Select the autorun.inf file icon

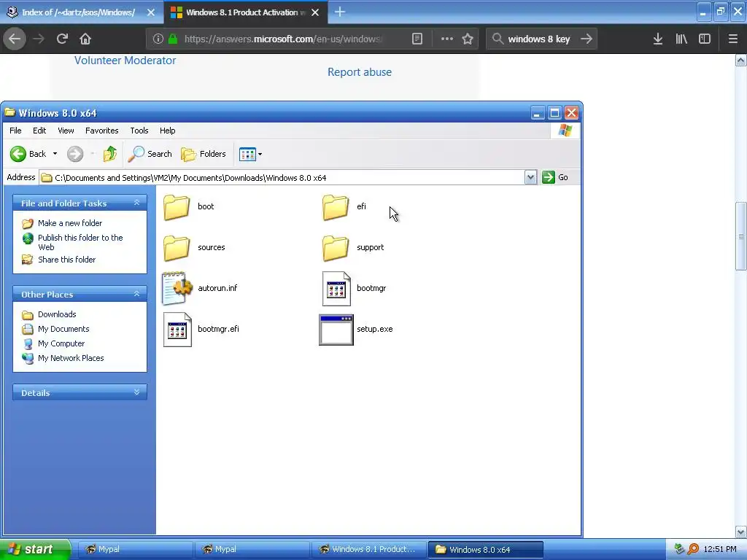pyautogui.click(x=177, y=288)
